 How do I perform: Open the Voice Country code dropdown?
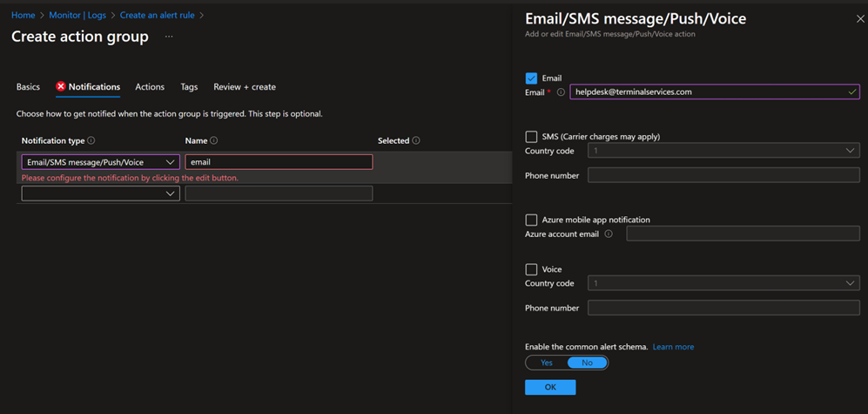723,283
